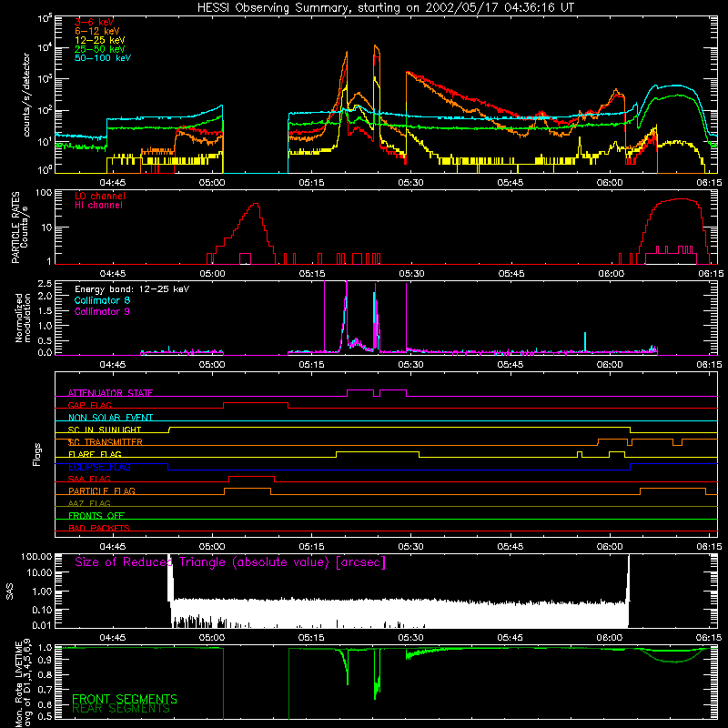The width and height of the screenshot is (728, 728).
Task: Click the FLARE FLAG label
Action: (x=95, y=454)
